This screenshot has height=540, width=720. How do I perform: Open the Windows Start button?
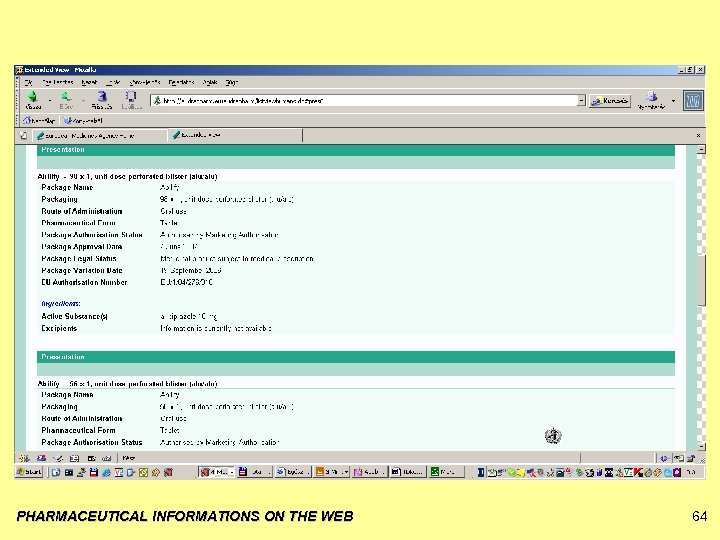point(29,472)
